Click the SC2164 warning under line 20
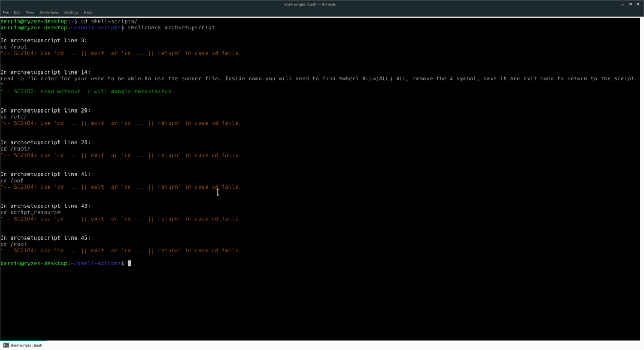Screen dimensions: 644x350 [x=121, y=123]
